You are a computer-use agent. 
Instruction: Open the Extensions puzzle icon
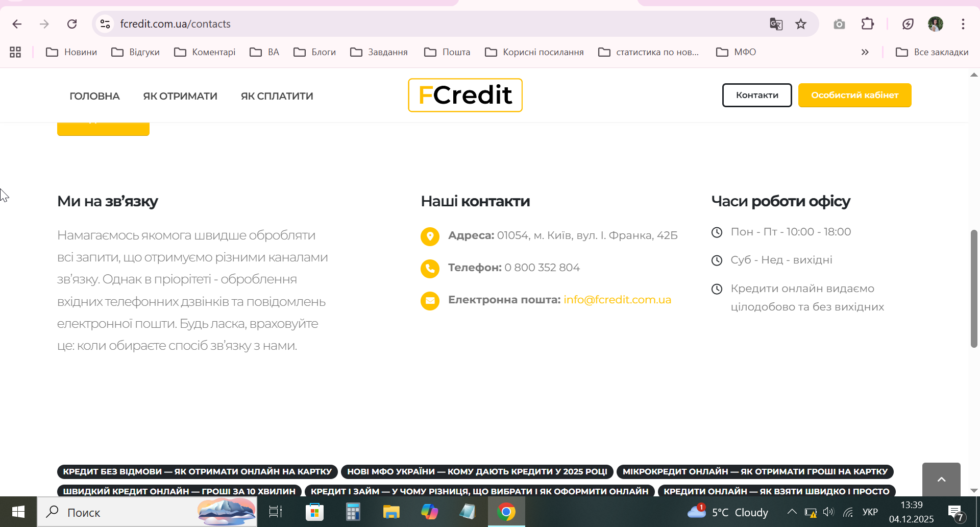pos(868,24)
